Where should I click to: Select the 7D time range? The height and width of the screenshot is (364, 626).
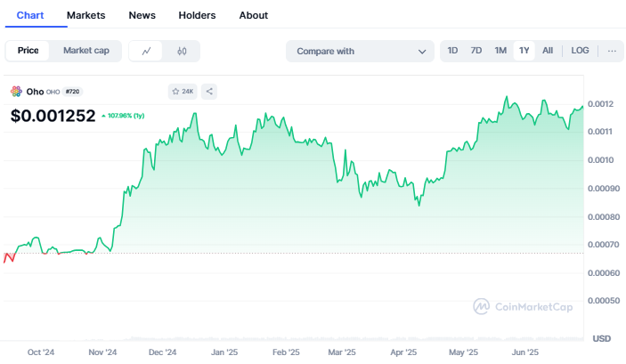point(476,51)
